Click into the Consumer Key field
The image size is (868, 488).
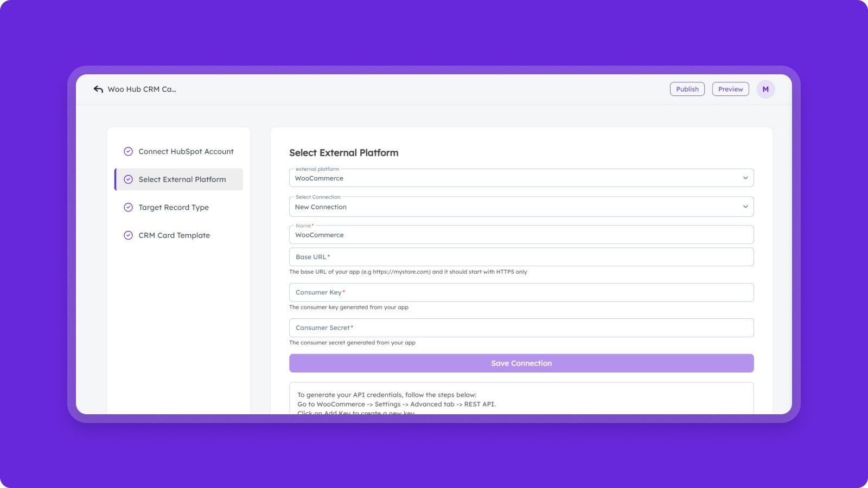(521, 293)
